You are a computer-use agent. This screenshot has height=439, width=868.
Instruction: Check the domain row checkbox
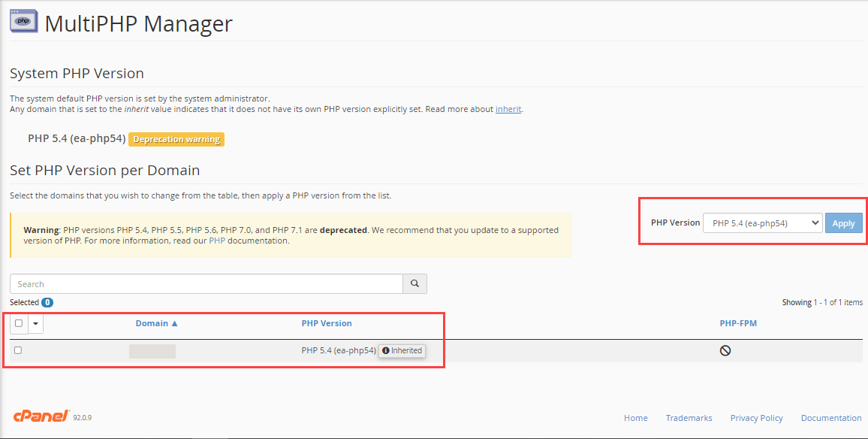tap(18, 350)
